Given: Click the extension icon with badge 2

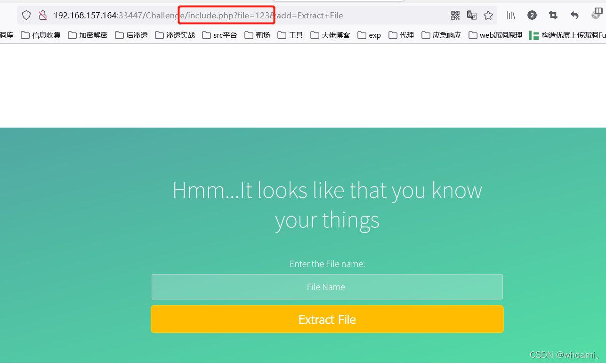Looking at the screenshot, I should click(x=532, y=16).
